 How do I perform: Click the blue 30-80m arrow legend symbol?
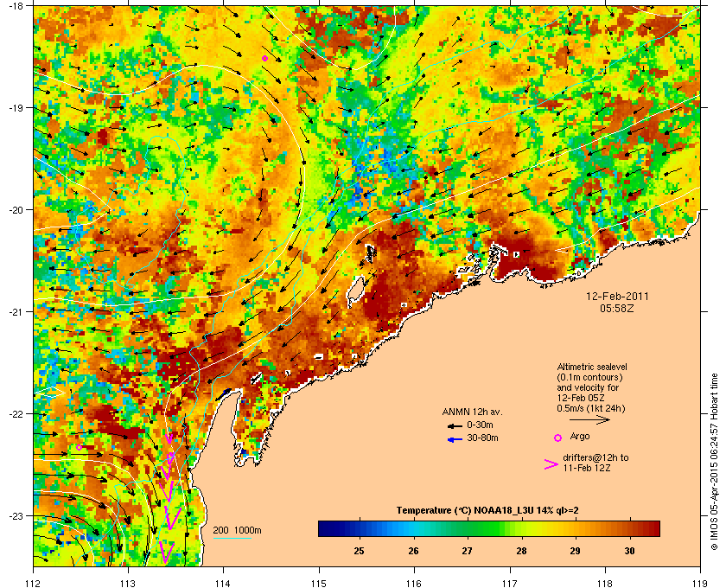[455, 439]
